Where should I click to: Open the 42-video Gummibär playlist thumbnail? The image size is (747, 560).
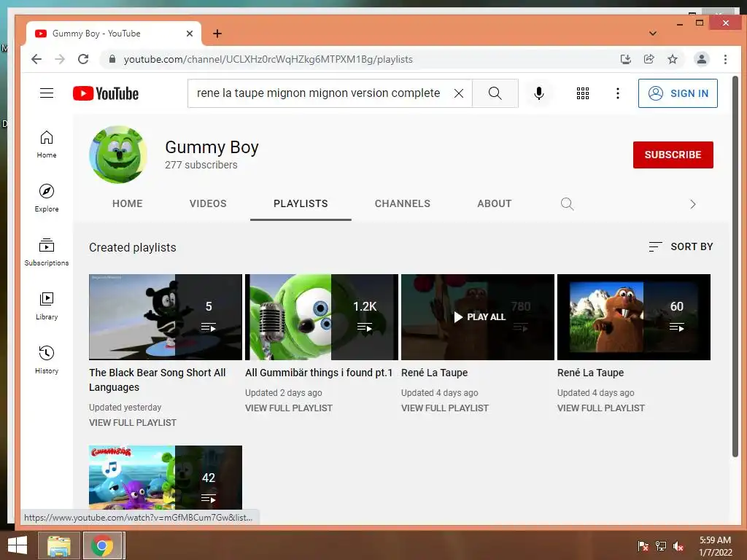pyautogui.click(x=166, y=478)
